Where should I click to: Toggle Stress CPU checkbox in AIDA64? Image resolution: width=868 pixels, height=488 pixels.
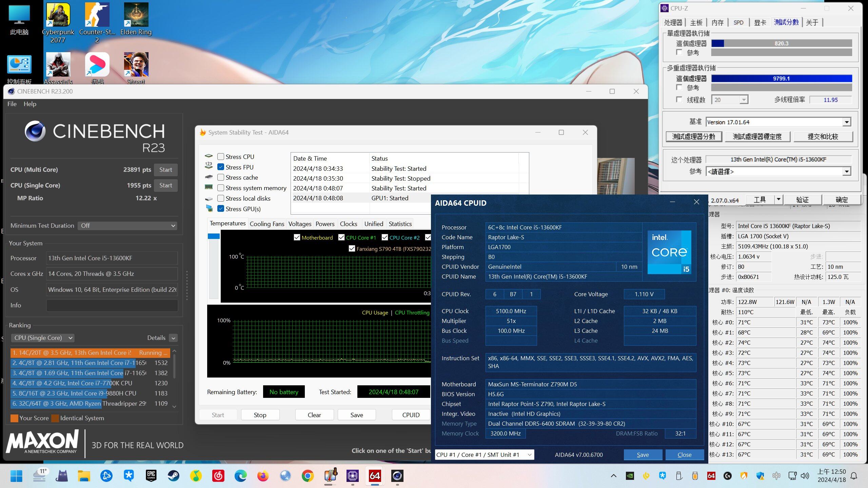[222, 157]
